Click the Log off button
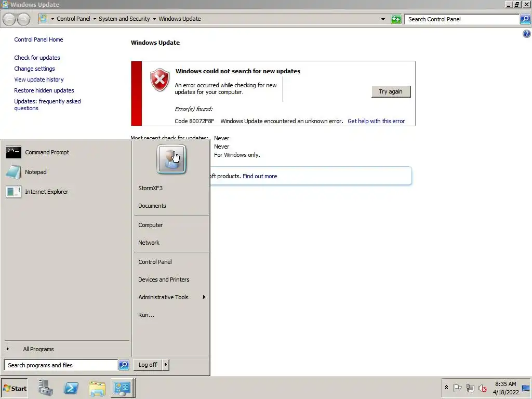 [x=148, y=365]
